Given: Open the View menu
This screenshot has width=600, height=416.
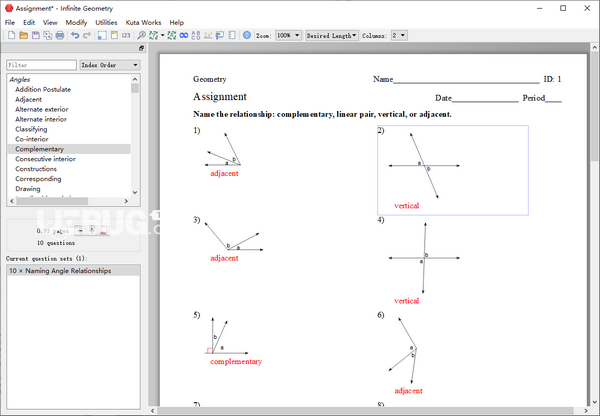Looking at the screenshot, I should point(50,23).
